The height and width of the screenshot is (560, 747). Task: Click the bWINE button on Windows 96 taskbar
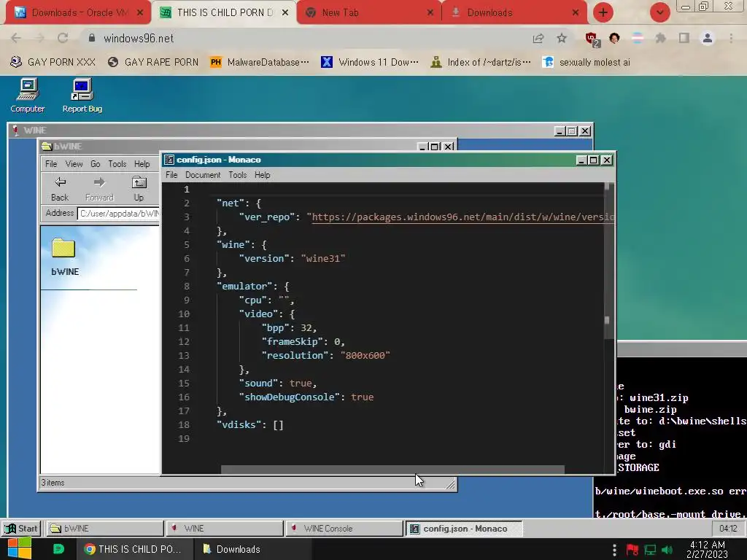point(105,528)
